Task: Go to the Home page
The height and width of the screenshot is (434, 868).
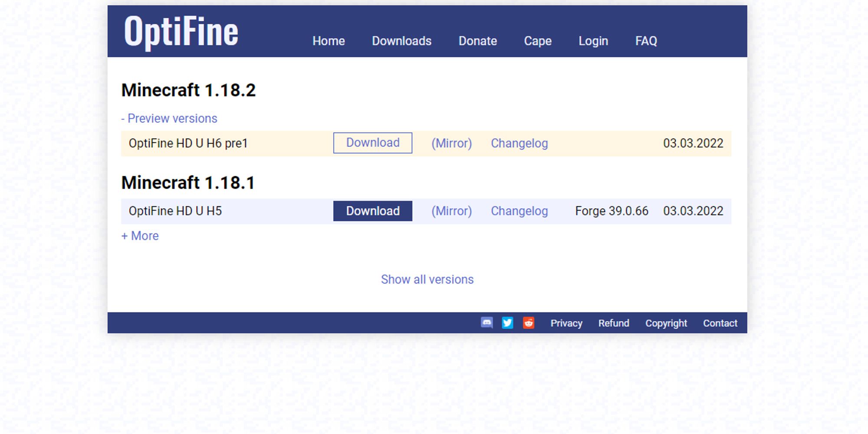Action: tap(329, 41)
